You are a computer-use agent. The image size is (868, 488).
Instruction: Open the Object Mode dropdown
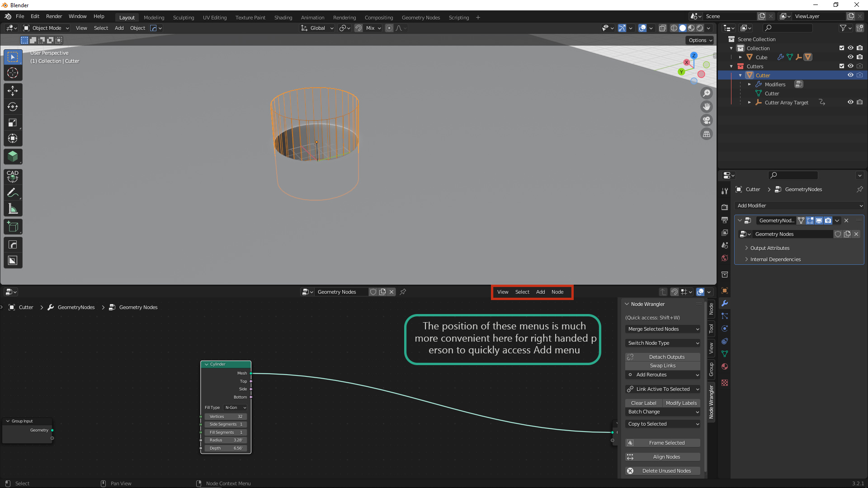coord(47,28)
